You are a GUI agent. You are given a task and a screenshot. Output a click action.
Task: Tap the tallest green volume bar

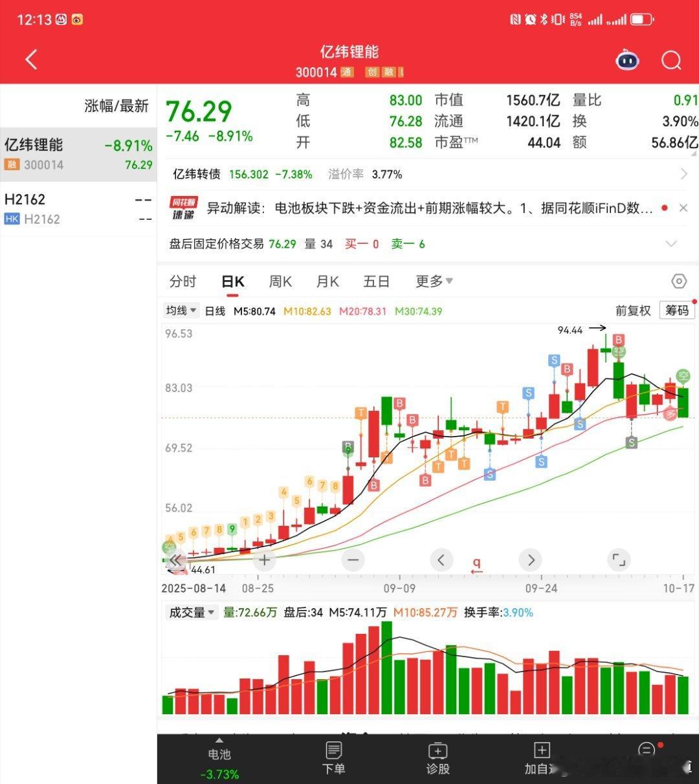click(x=386, y=668)
